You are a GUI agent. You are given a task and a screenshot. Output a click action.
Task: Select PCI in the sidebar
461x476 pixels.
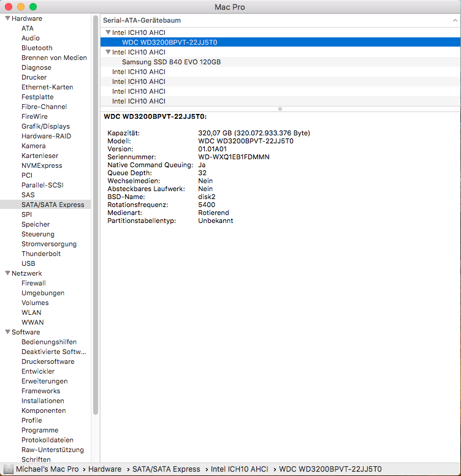tap(27, 175)
